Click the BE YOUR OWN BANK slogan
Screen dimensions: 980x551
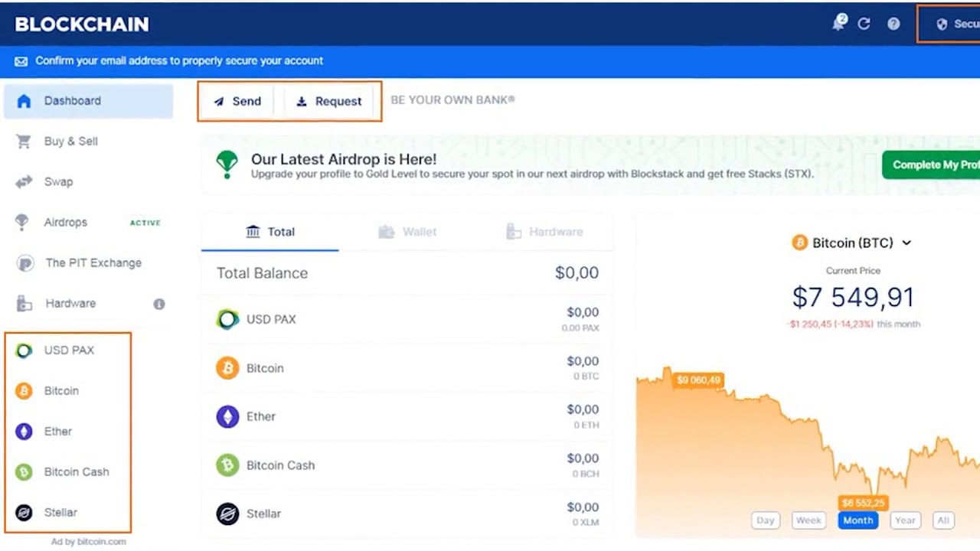[x=452, y=100]
